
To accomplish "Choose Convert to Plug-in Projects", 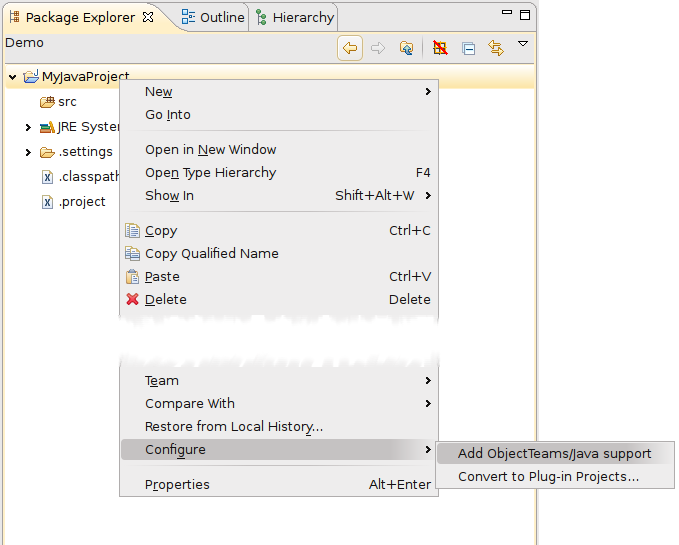I will (548, 476).
